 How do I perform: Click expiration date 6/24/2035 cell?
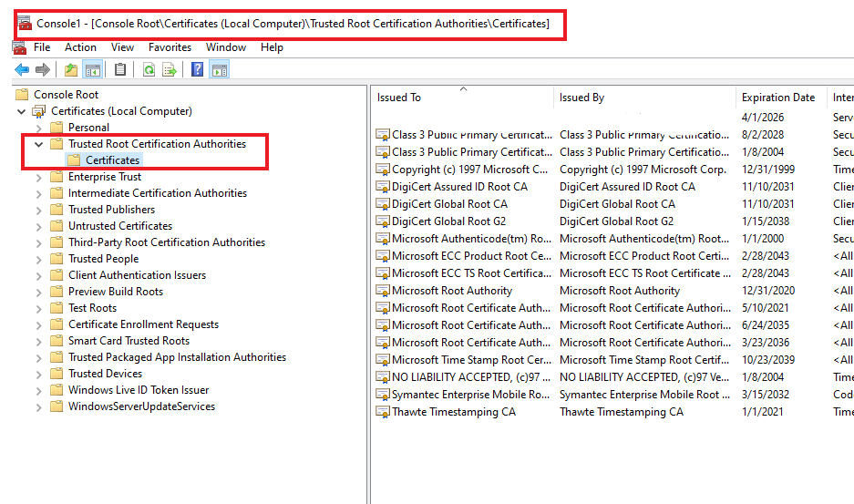click(x=766, y=325)
